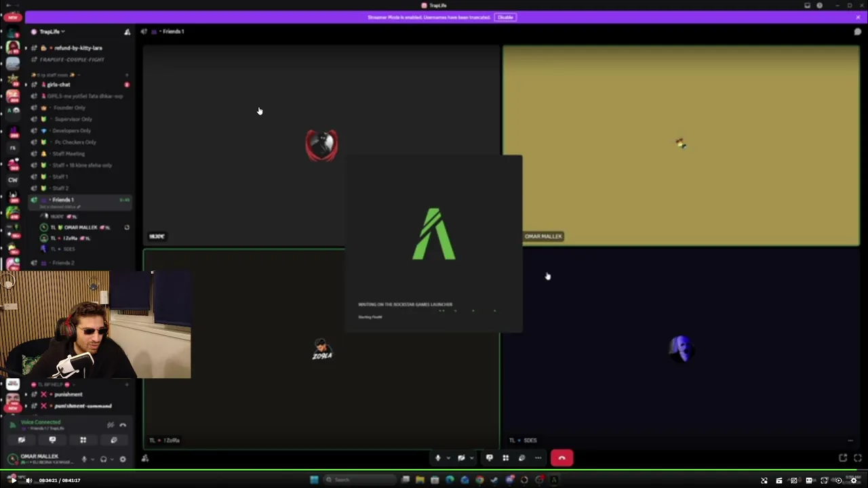
Task: Disconnect from the call with the red hang-up button
Action: pyautogui.click(x=561, y=458)
